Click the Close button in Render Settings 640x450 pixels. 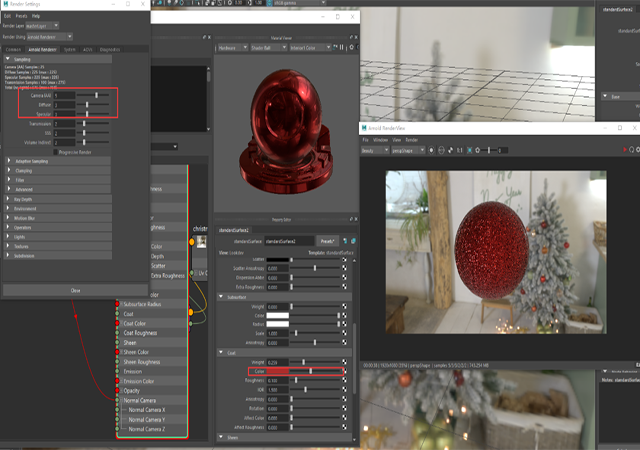(76, 290)
